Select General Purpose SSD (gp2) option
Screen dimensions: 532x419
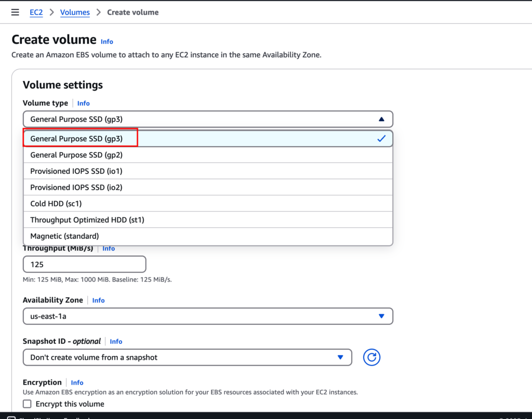[208, 155]
